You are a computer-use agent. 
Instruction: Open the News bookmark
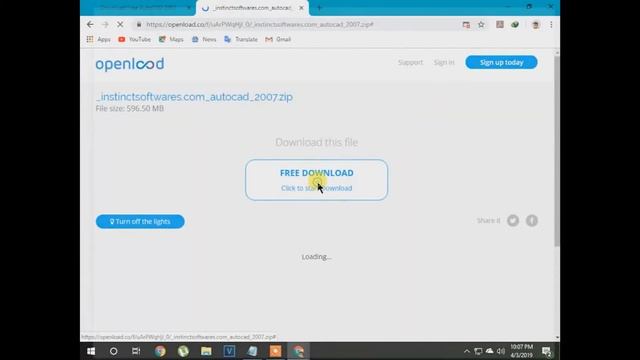(x=204, y=39)
